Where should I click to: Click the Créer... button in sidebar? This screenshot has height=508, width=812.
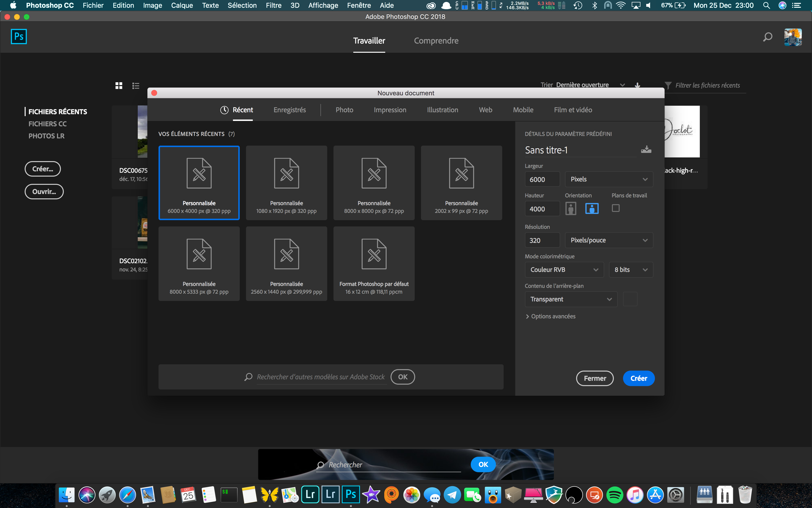point(43,169)
